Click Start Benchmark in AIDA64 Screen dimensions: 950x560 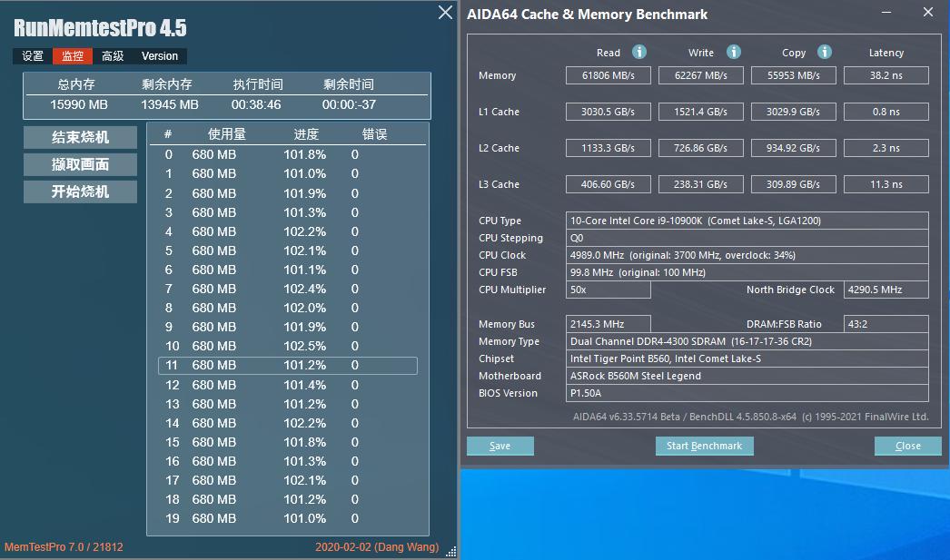[x=704, y=446]
